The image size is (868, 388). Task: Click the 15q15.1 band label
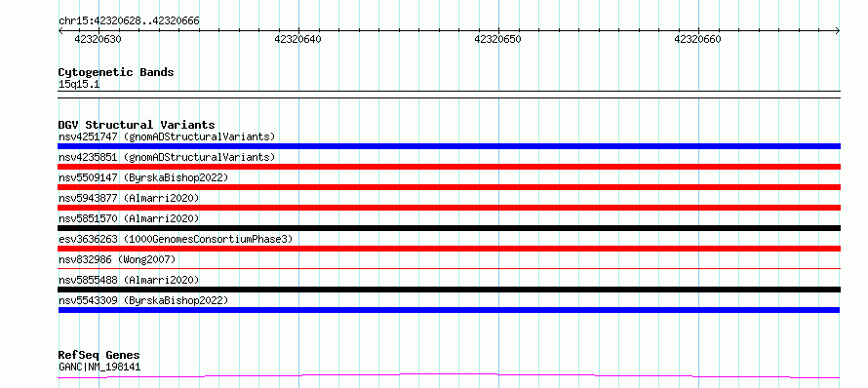click(79, 85)
